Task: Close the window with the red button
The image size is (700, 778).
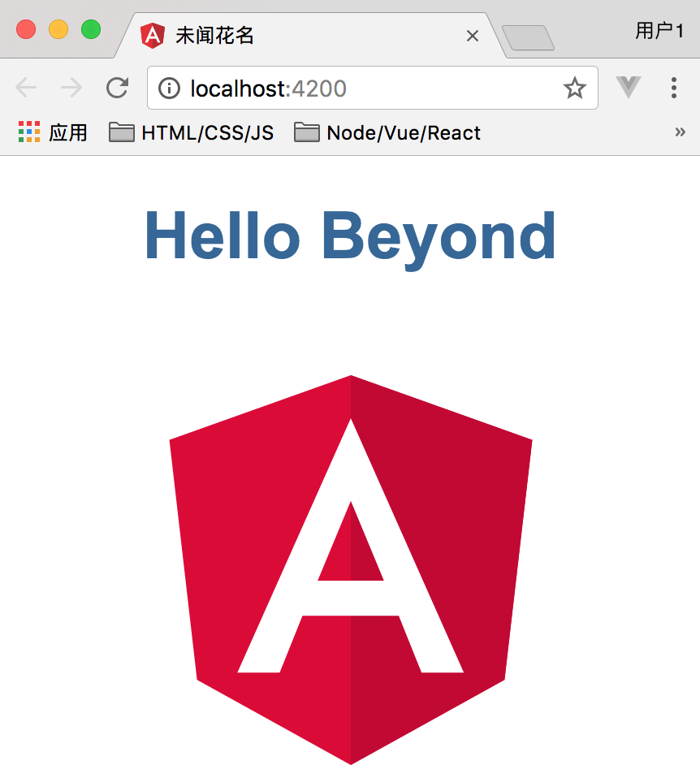Action: point(26,29)
